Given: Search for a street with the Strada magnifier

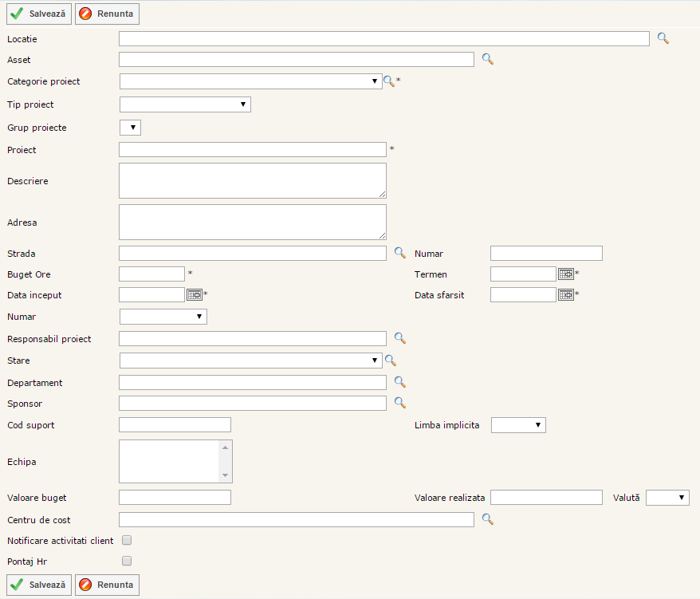Looking at the screenshot, I should [400, 253].
